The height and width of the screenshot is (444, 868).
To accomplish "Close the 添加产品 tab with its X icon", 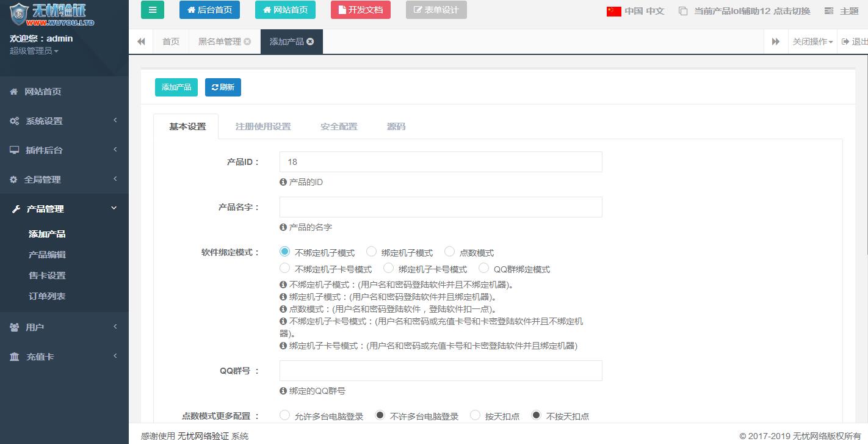I will (x=310, y=42).
